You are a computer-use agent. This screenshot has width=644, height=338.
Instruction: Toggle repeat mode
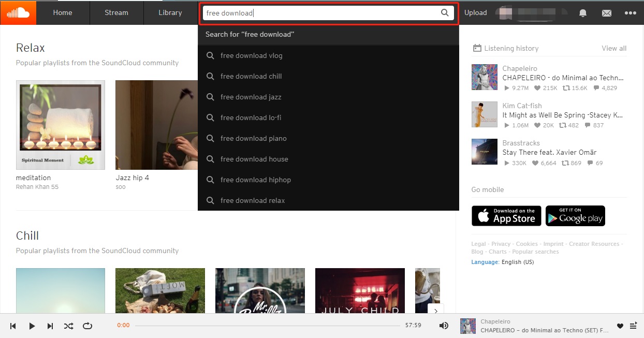click(87, 326)
